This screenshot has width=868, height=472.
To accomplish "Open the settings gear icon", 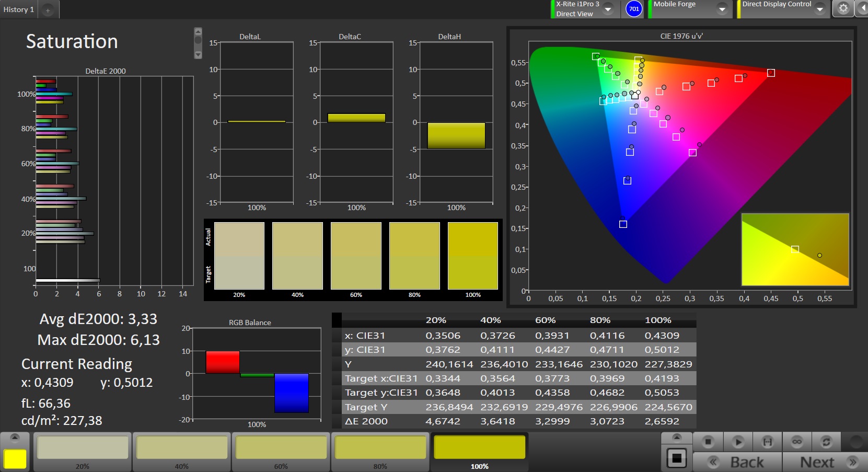I will click(x=843, y=8).
